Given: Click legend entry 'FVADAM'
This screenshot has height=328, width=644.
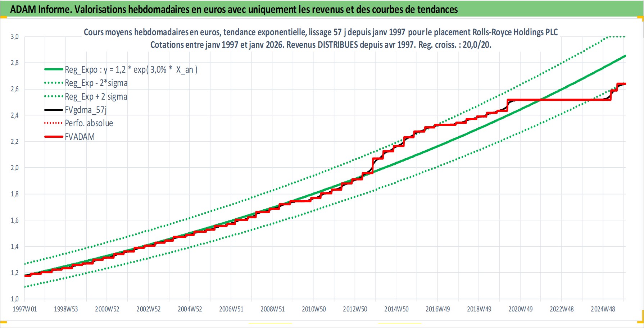Looking at the screenshot, I should pyautogui.click(x=80, y=137).
